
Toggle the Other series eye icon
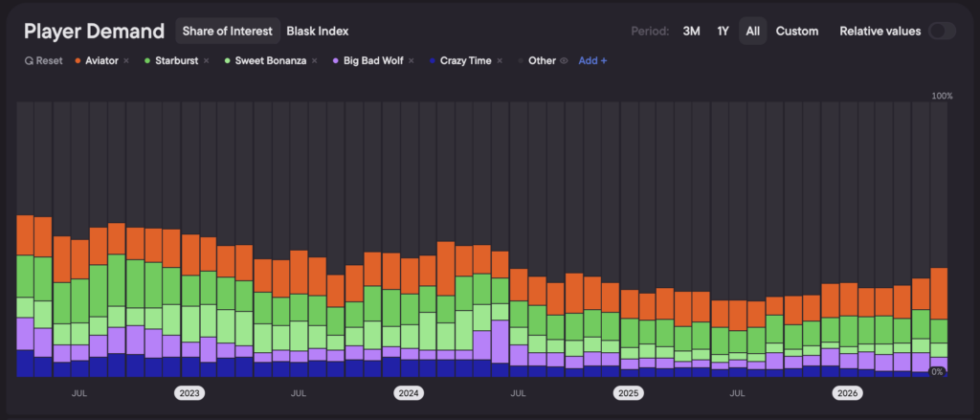[564, 60]
